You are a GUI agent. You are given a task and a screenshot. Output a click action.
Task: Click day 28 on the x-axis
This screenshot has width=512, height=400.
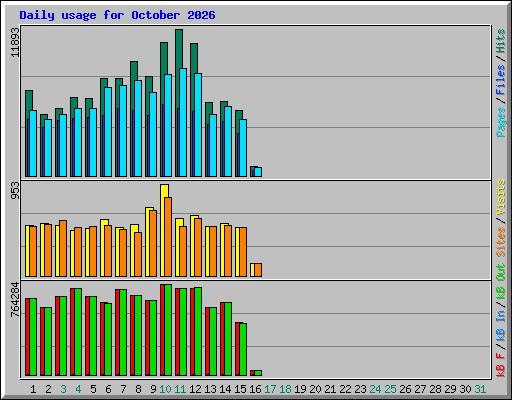(x=435, y=389)
